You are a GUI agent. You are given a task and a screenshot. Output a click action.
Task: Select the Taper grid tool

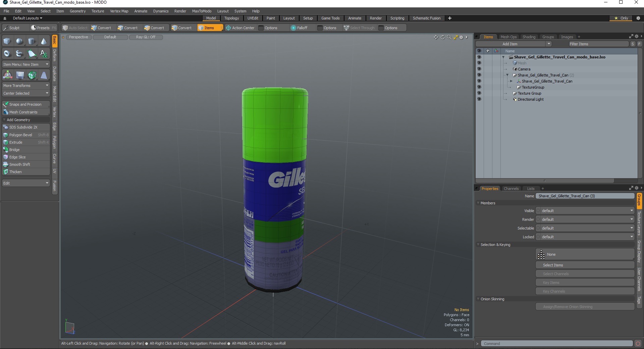coord(44,75)
